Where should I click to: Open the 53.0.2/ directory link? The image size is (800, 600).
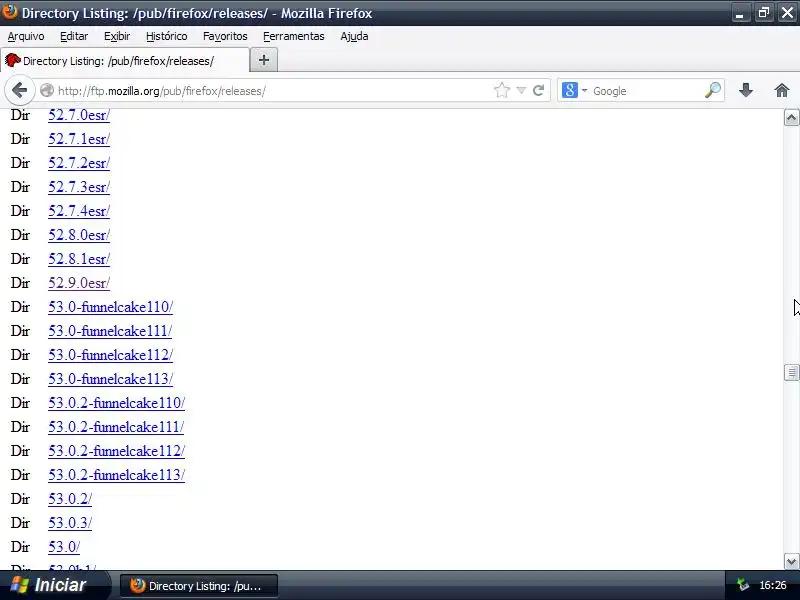pyautogui.click(x=70, y=499)
